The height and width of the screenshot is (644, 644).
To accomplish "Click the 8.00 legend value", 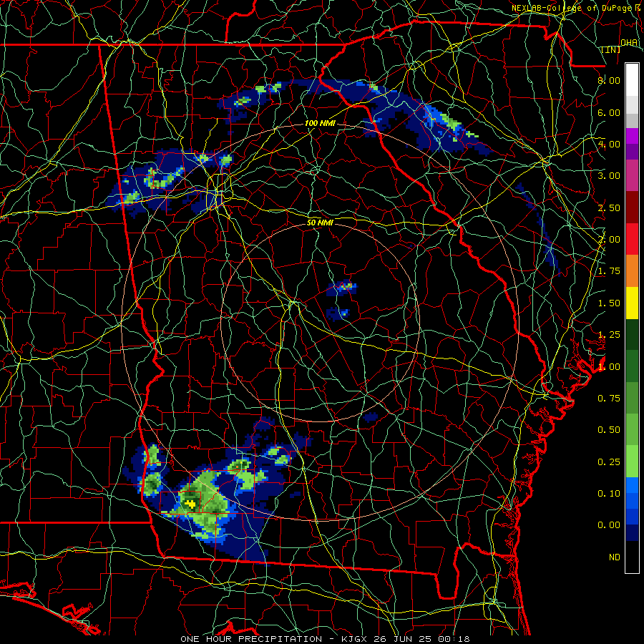I will tap(609, 80).
